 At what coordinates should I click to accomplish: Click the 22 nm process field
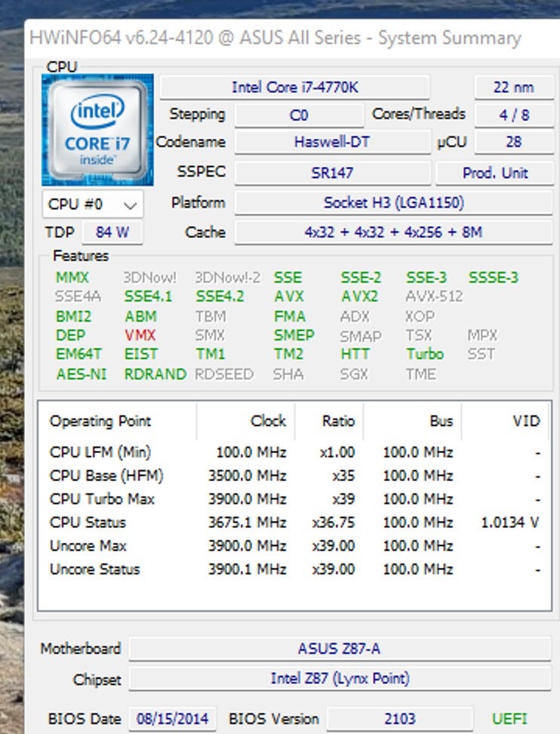(514, 87)
